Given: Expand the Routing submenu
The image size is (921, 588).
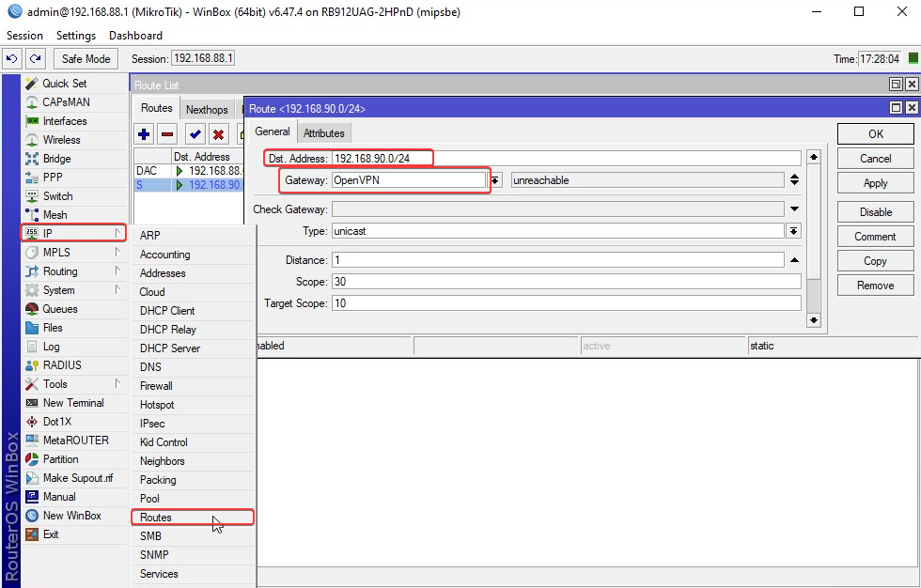Looking at the screenshot, I should click(x=74, y=271).
